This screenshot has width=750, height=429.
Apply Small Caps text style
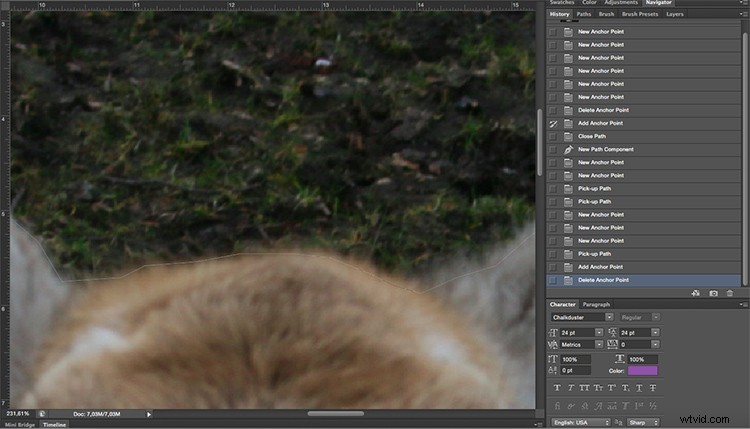[598, 388]
